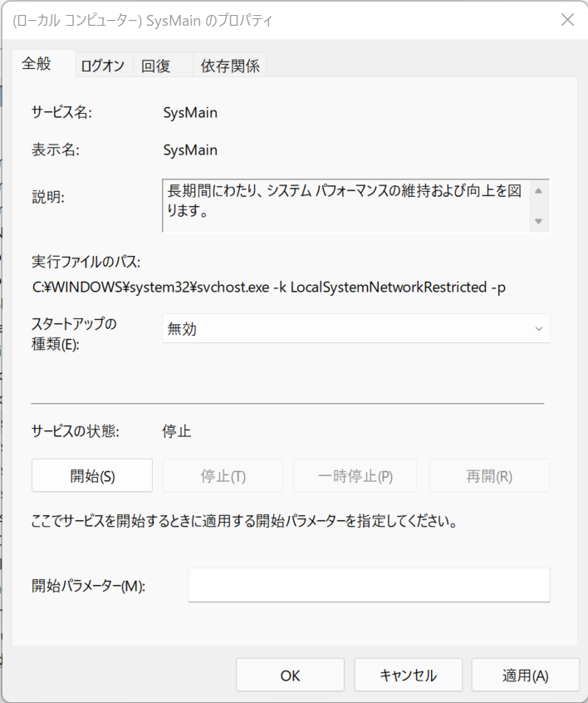The height and width of the screenshot is (703, 588).
Task: Click the description scroll down arrow
Action: click(x=539, y=221)
